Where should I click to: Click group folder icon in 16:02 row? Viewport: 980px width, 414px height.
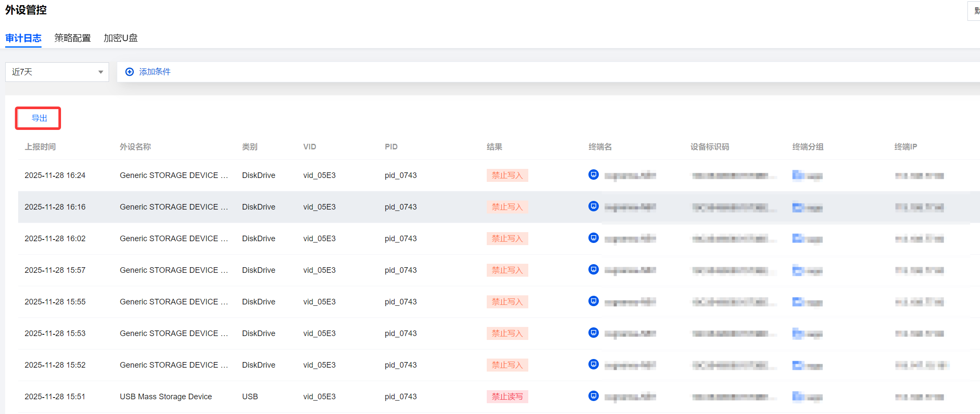[x=798, y=239]
